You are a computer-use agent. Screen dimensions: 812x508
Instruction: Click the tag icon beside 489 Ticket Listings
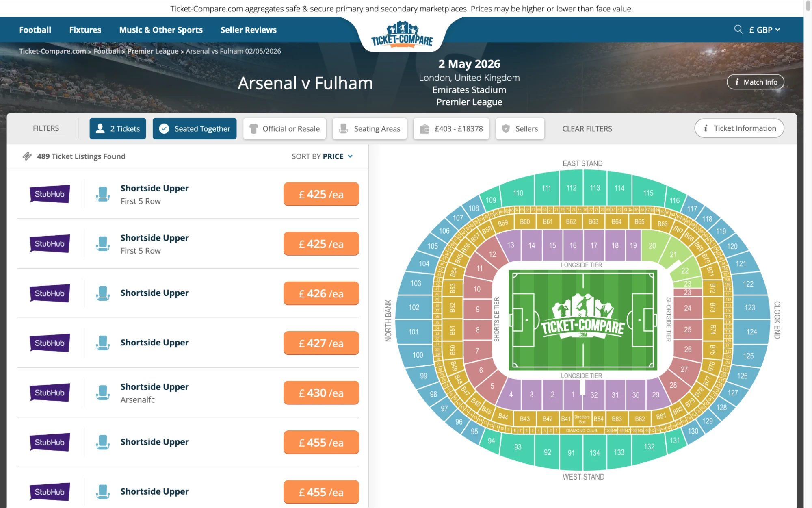coord(27,156)
